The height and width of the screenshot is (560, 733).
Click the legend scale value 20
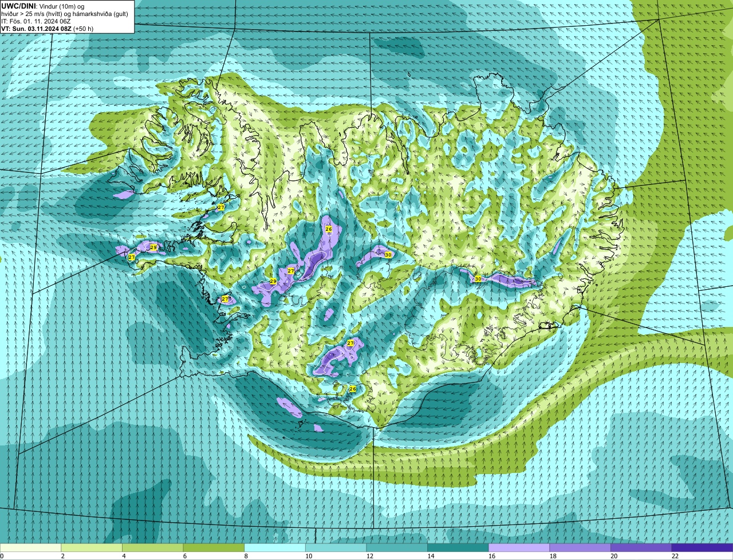(614, 556)
